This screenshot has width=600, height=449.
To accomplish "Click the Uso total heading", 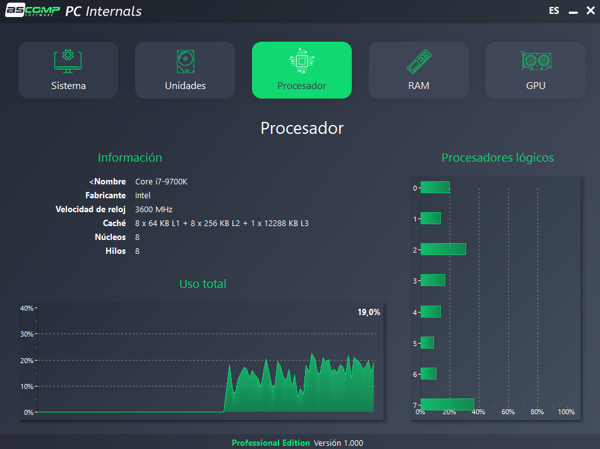I will [x=203, y=284].
